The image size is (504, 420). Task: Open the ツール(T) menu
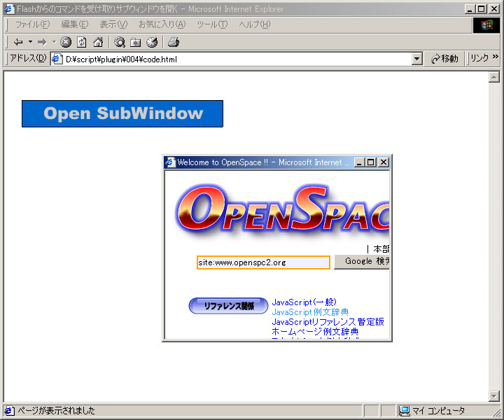point(212,24)
